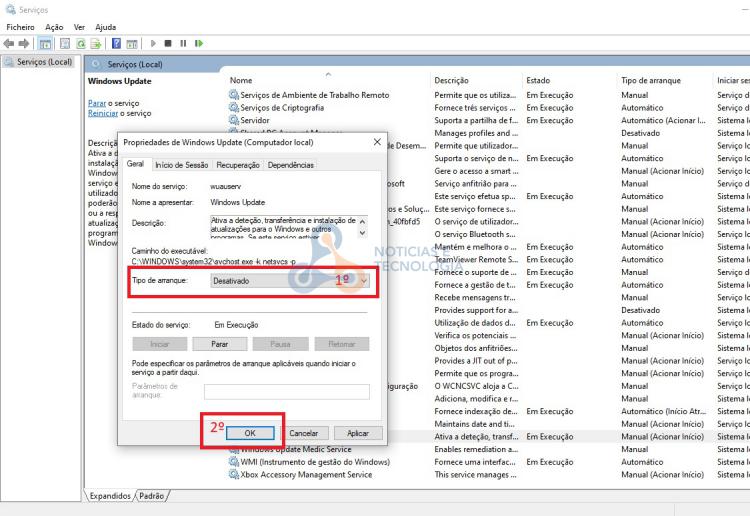Viewport: 750px width, 516px height.
Task: Switch to the Início de Sessão tab
Action: pyautogui.click(x=182, y=165)
